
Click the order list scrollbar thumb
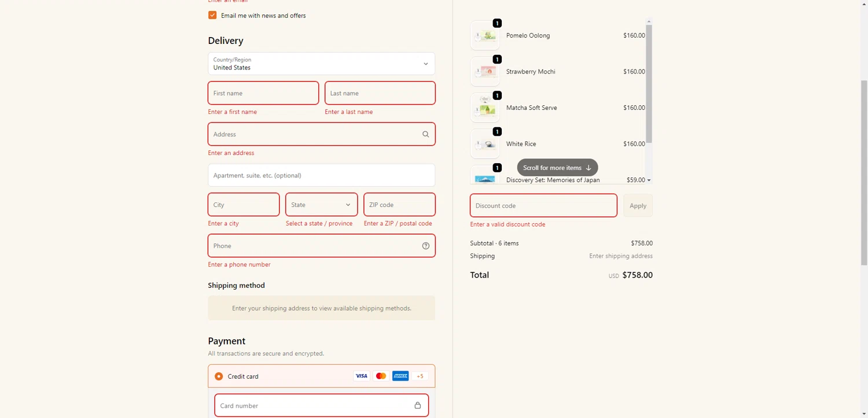pyautogui.click(x=649, y=84)
